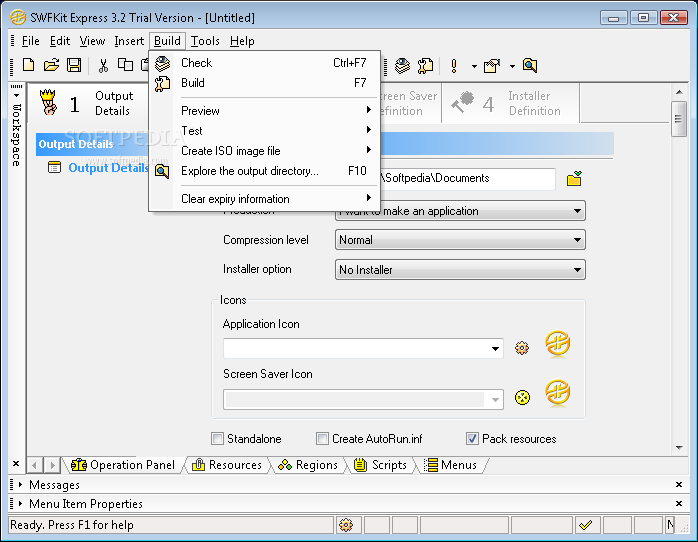The width and height of the screenshot is (698, 542).
Task: Go to step 1 Output Details
Action: coord(88,103)
